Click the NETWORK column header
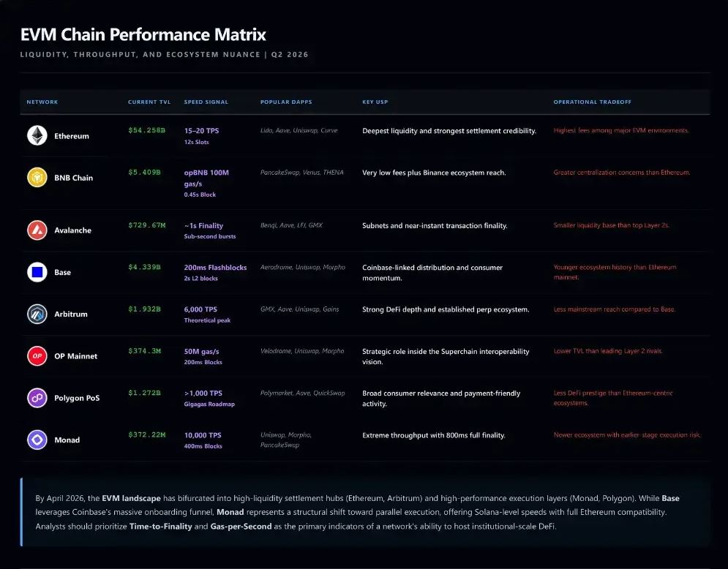The height and width of the screenshot is (569, 728). (42, 102)
